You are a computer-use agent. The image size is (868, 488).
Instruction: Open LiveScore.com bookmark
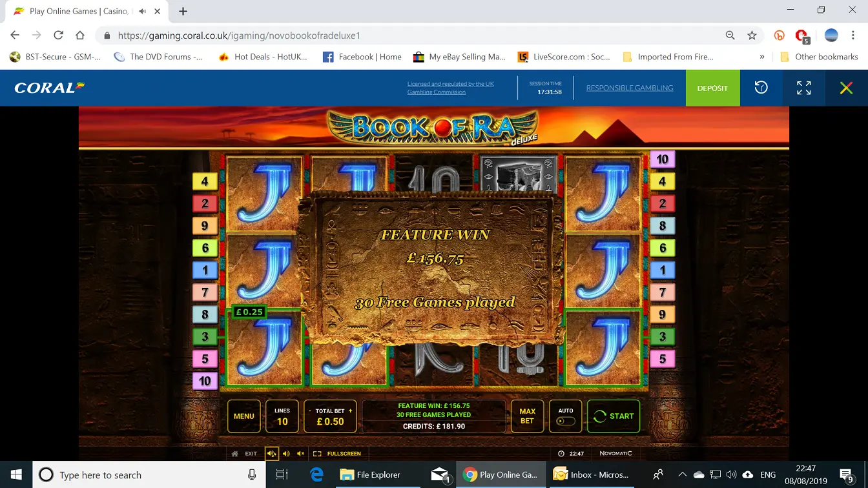564,57
